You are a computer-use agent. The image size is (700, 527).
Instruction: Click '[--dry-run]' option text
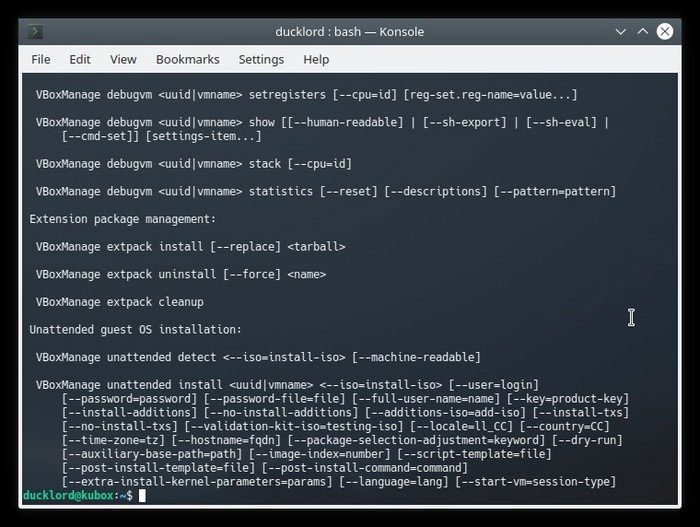pos(587,440)
